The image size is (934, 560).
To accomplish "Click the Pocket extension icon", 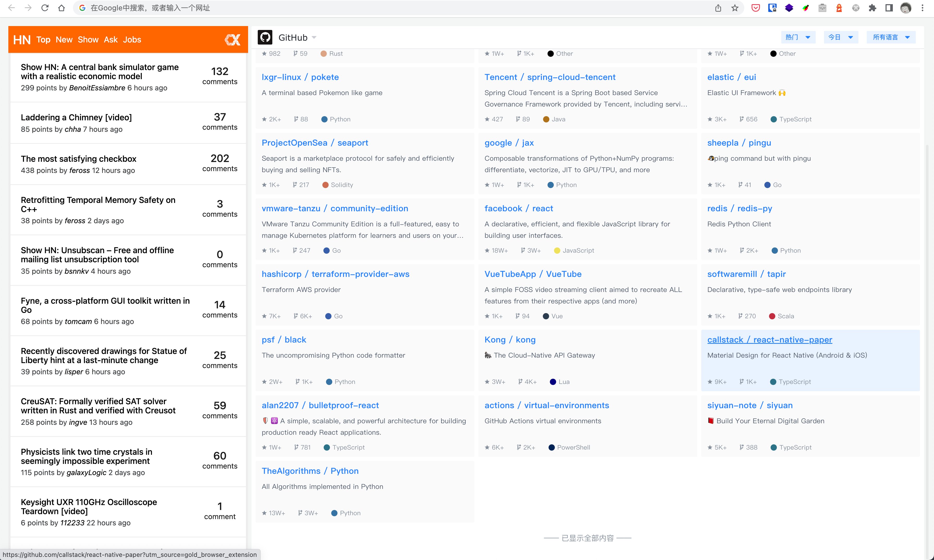I will 755,8.
